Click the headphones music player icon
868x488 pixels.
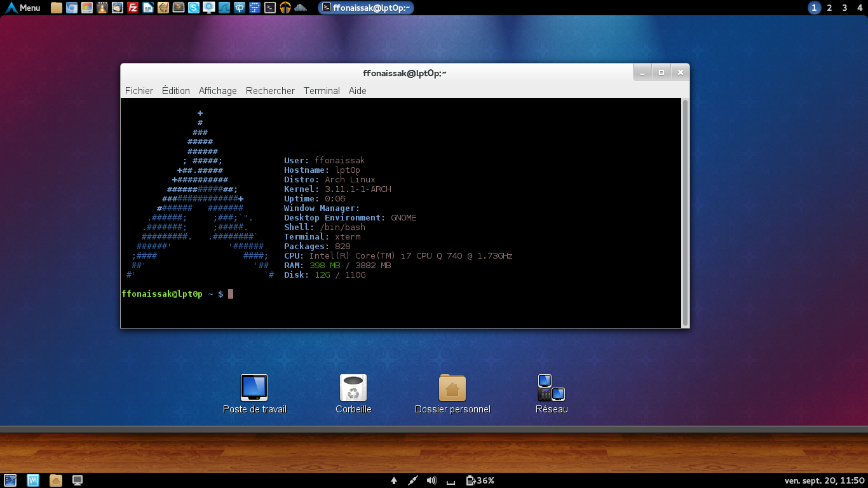(x=285, y=8)
